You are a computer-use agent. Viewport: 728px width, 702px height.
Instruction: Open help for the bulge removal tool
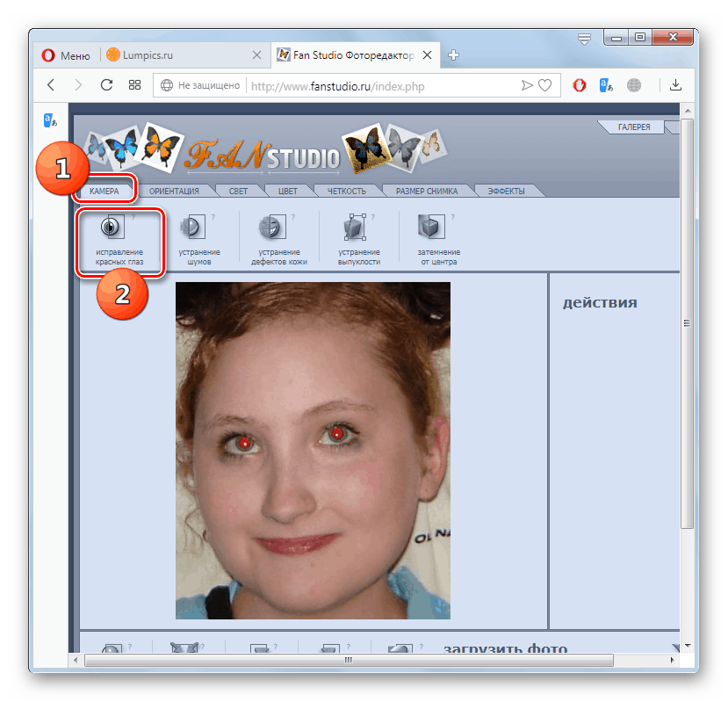[x=373, y=217]
